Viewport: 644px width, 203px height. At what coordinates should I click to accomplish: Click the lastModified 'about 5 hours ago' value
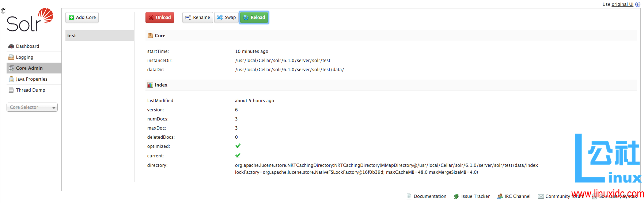(x=254, y=101)
